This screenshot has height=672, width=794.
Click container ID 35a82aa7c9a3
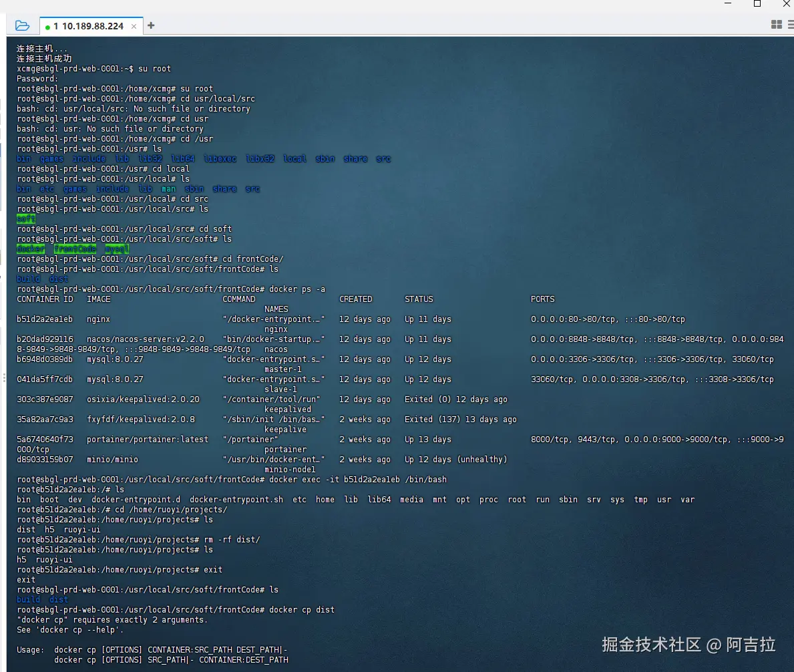pyautogui.click(x=45, y=419)
